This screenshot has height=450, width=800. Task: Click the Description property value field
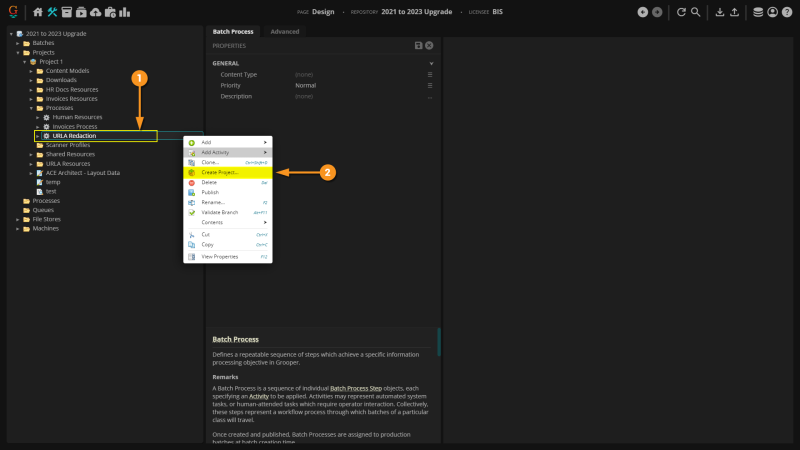tap(360, 96)
